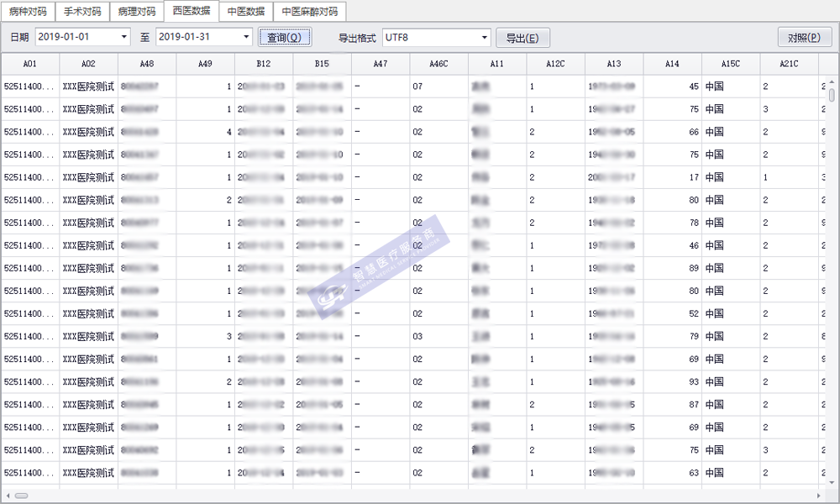Select the 病理对码 tab

(x=137, y=12)
